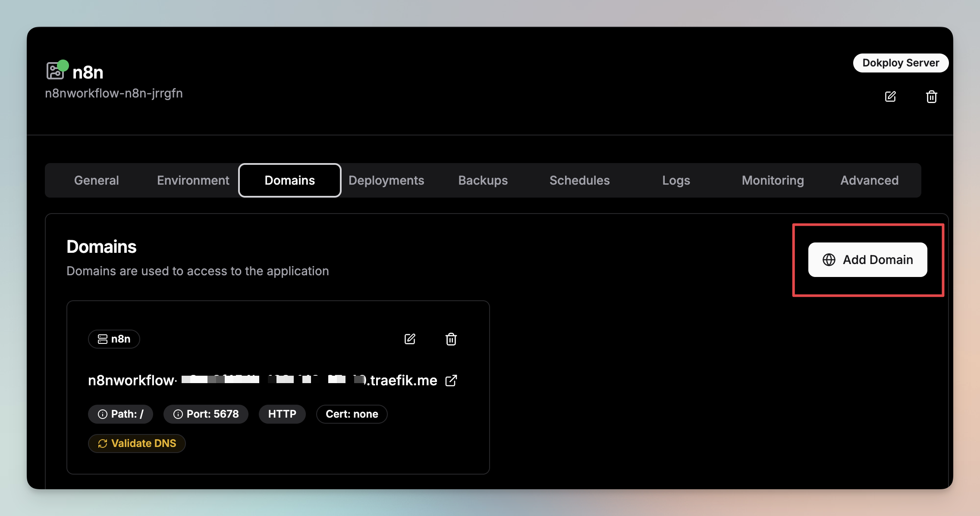980x516 pixels.
Task: Click the Validate DNS refresh icon
Action: click(x=103, y=444)
